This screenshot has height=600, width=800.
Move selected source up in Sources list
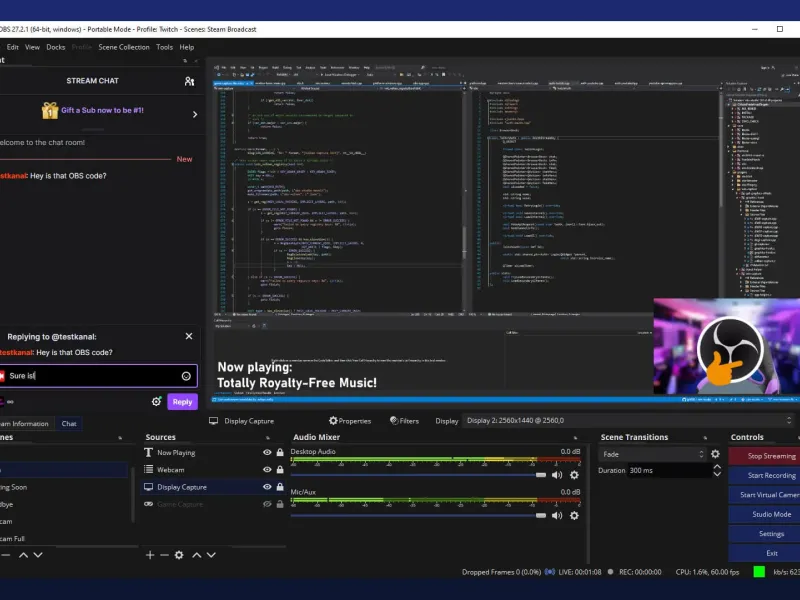tap(196, 555)
